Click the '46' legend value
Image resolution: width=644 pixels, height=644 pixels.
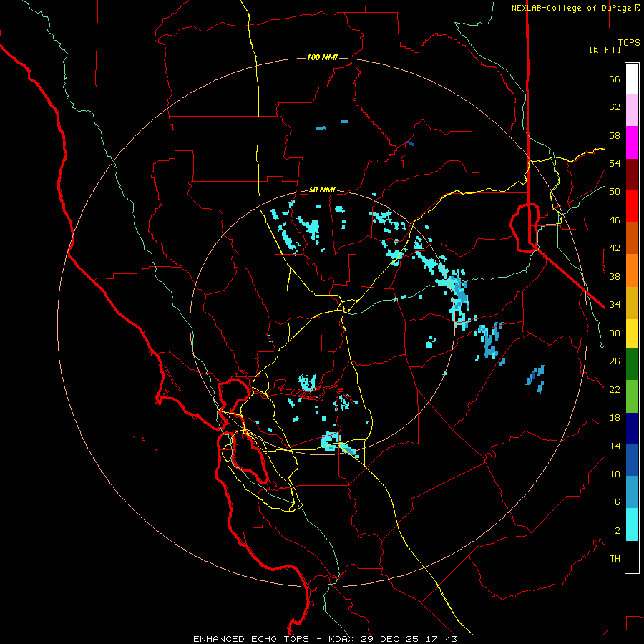(x=615, y=220)
